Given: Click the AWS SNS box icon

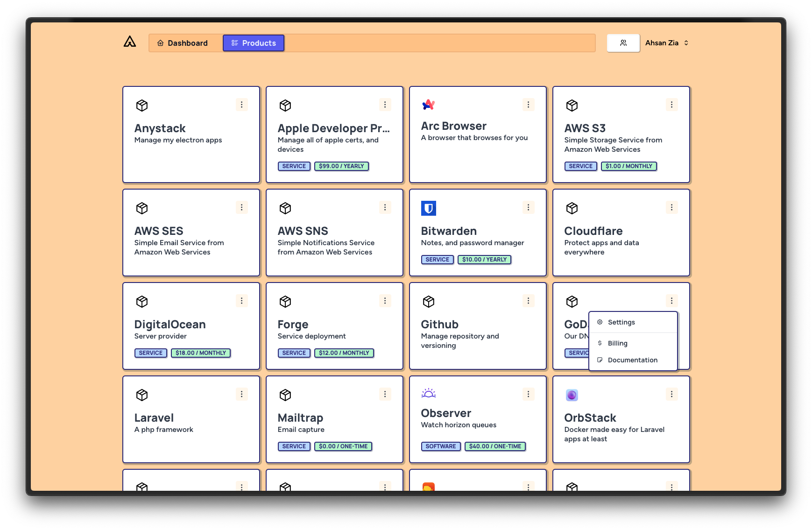Looking at the screenshot, I should click(285, 208).
